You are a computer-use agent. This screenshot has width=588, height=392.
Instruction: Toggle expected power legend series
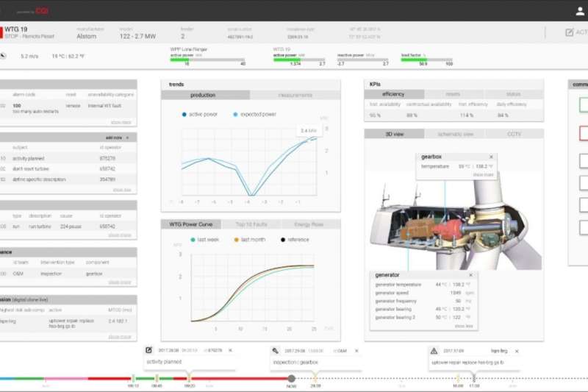pyautogui.click(x=254, y=115)
